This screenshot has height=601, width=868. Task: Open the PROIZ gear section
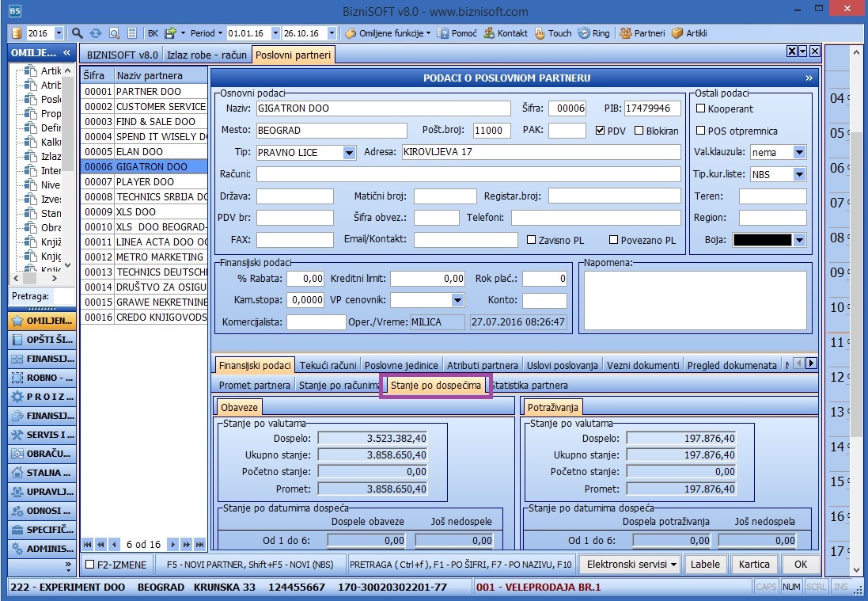42,397
